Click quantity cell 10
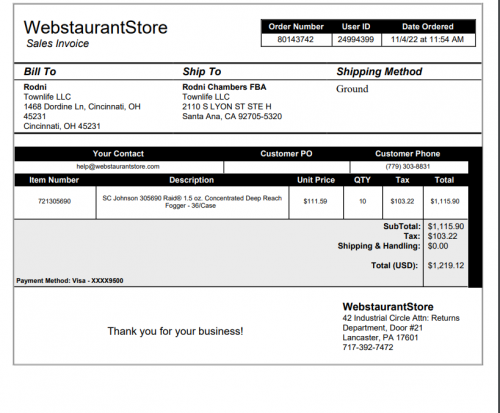 pyautogui.click(x=363, y=201)
